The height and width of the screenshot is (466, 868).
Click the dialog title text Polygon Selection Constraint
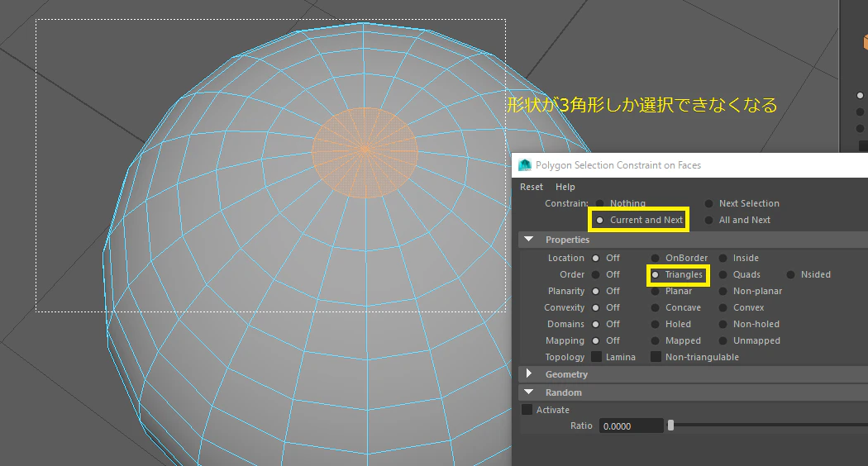point(618,165)
